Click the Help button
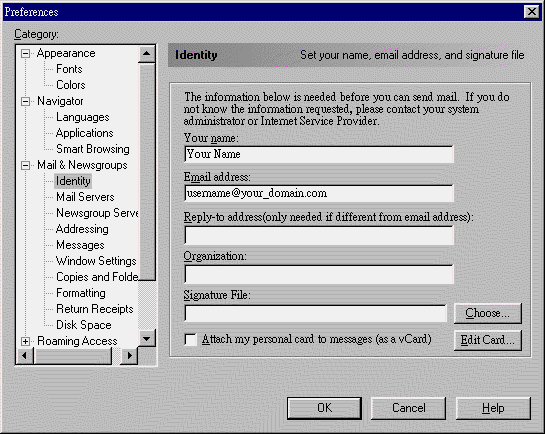The width and height of the screenshot is (545, 434). (x=493, y=408)
